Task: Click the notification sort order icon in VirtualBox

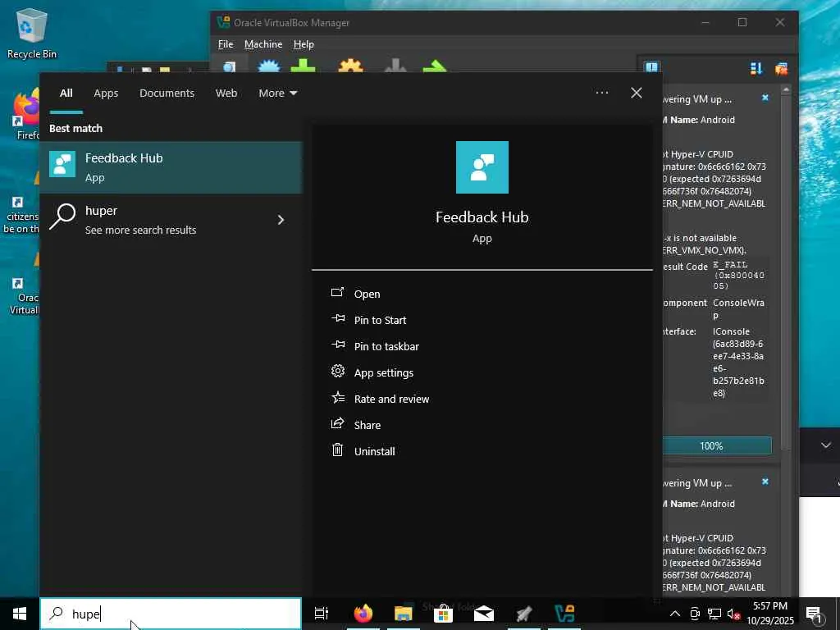Action: pyautogui.click(x=756, y=69)
